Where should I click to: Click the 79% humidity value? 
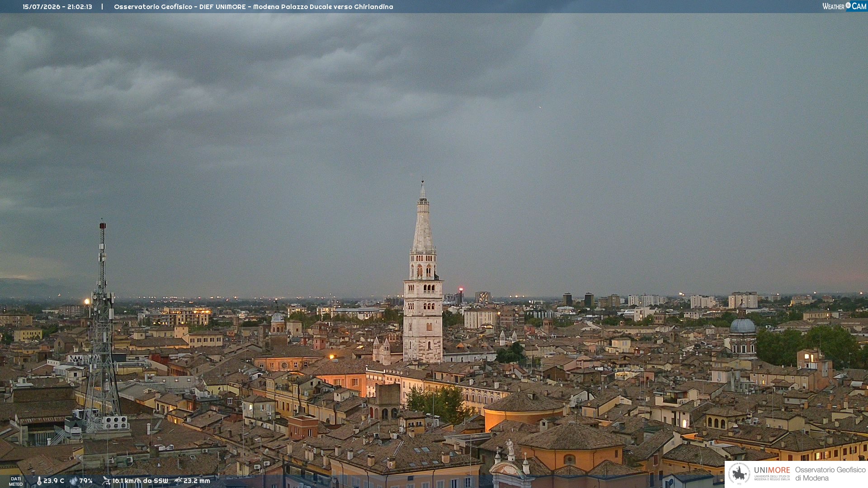86,481
